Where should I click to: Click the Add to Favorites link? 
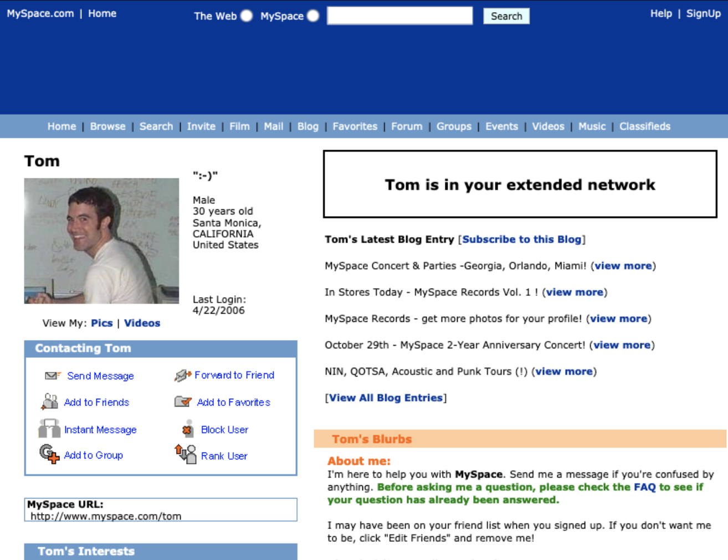tap(234, 402)
